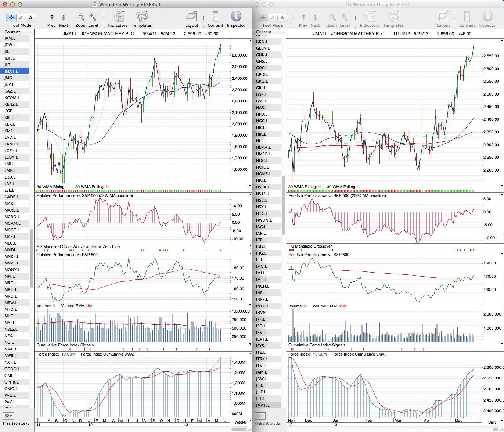The image size is (504, 432).
Task: Click the Zoom in magnifier in the Weekly toolbar
Action: tap(93, 17)
